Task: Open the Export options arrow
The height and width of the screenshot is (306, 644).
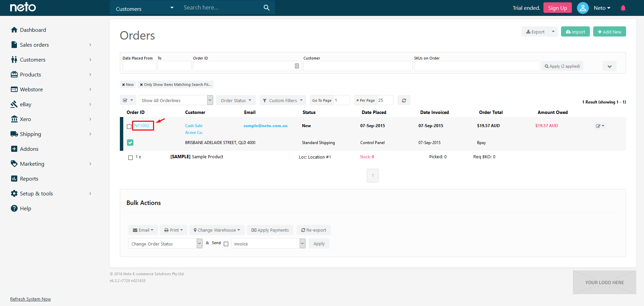Action: (x=553, y=31)
